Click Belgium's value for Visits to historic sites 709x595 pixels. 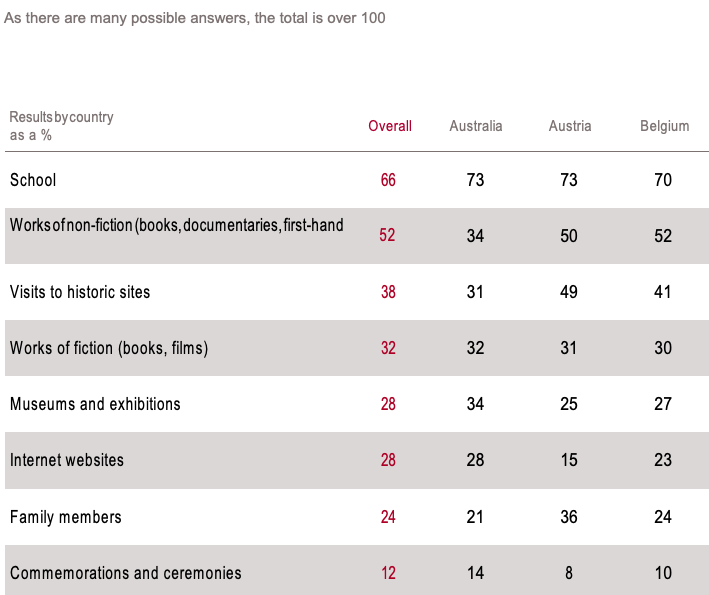pyautogui.click(x=662, y=292)
